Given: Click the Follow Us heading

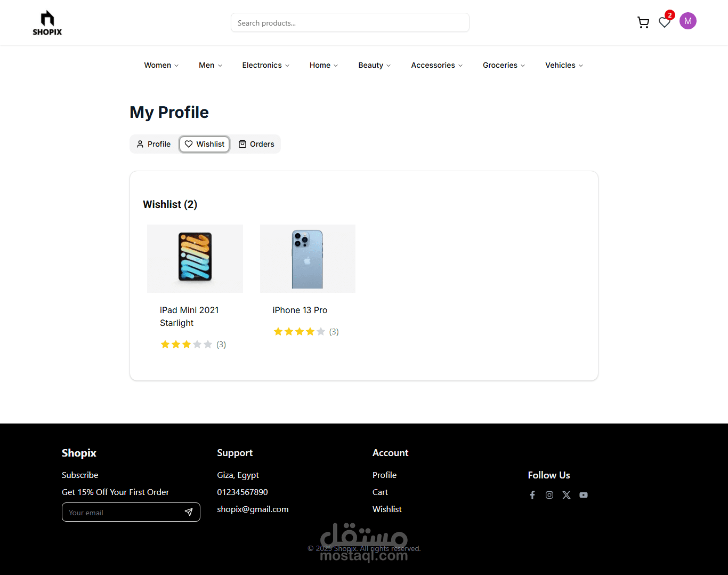Looking at the screenshot, I should pyautogui.click(x=549, y=475).
